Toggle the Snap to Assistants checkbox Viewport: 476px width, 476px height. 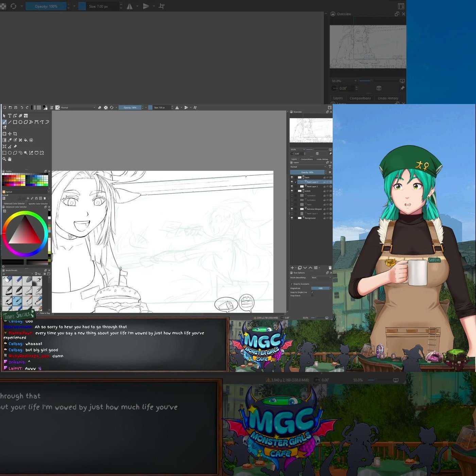[x=291, y=284]
